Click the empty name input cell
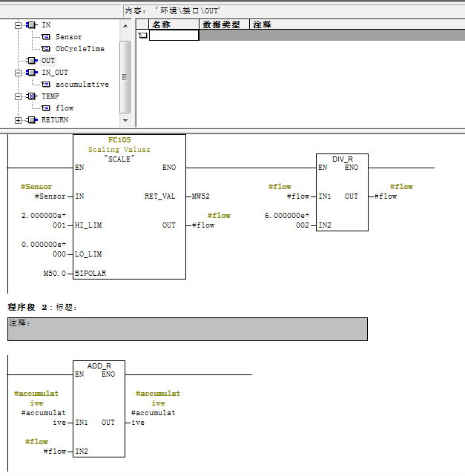465x476 pixels. (x=174, y=36)
